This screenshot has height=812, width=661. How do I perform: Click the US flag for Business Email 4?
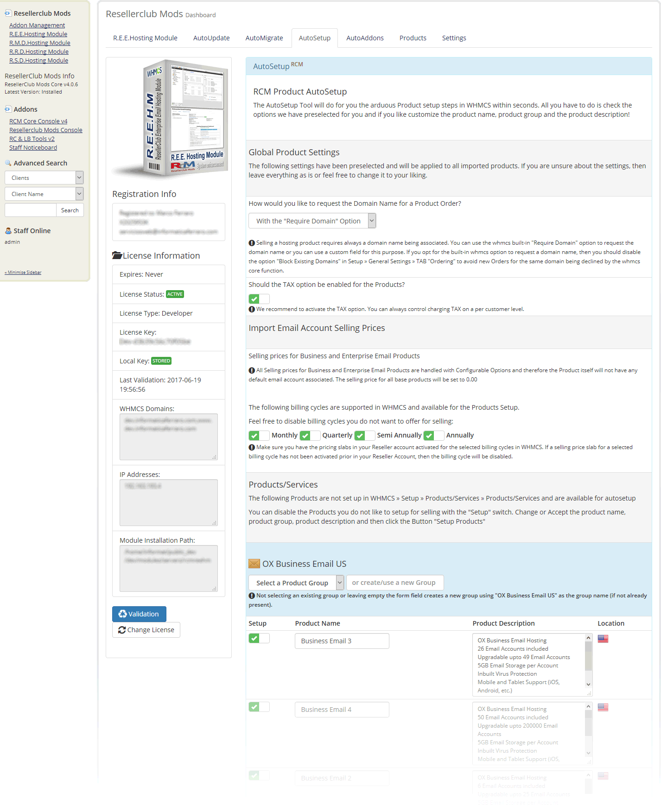pos(603,707)
